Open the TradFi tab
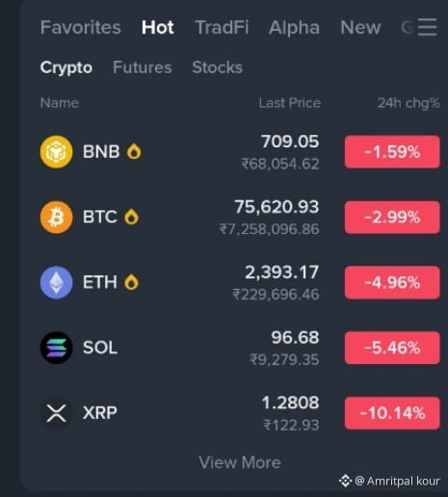448x497 pixels. (222, 27)
